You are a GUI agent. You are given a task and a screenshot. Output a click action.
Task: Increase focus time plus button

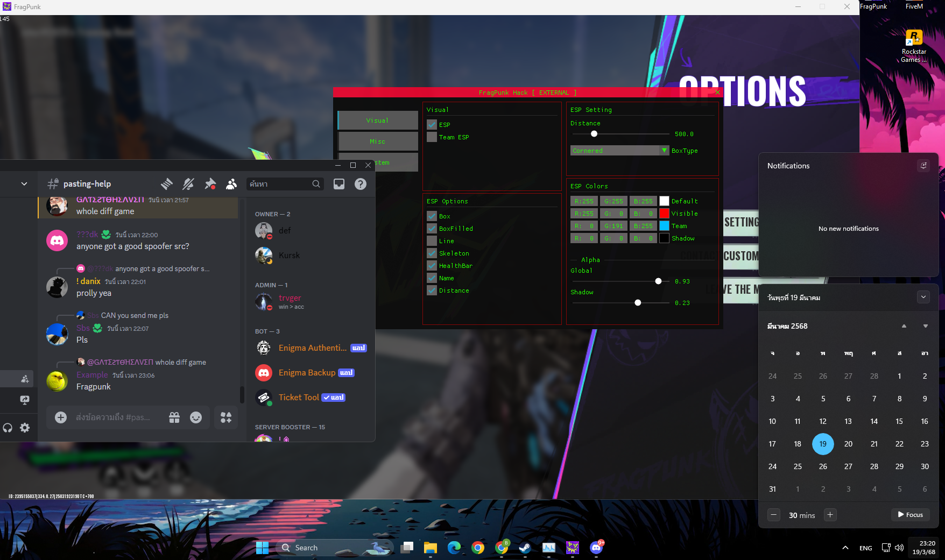point(830,515)
